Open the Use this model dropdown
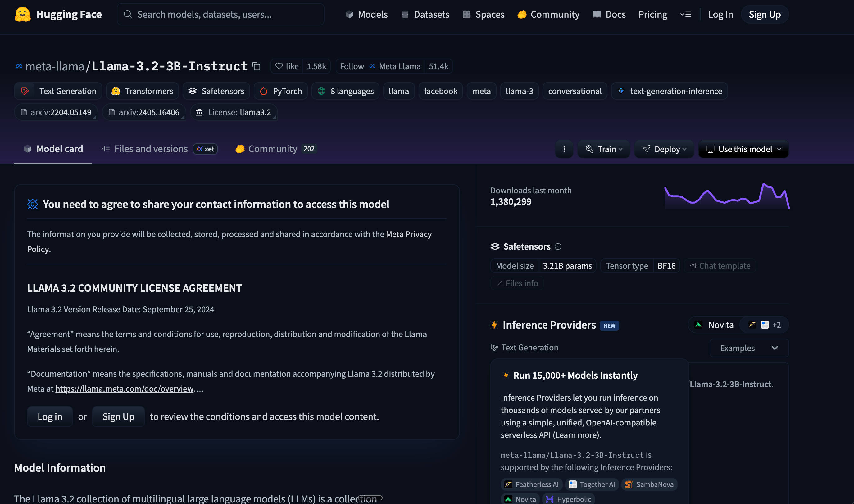Screen dimensions: 854x504 pos(743,149)
